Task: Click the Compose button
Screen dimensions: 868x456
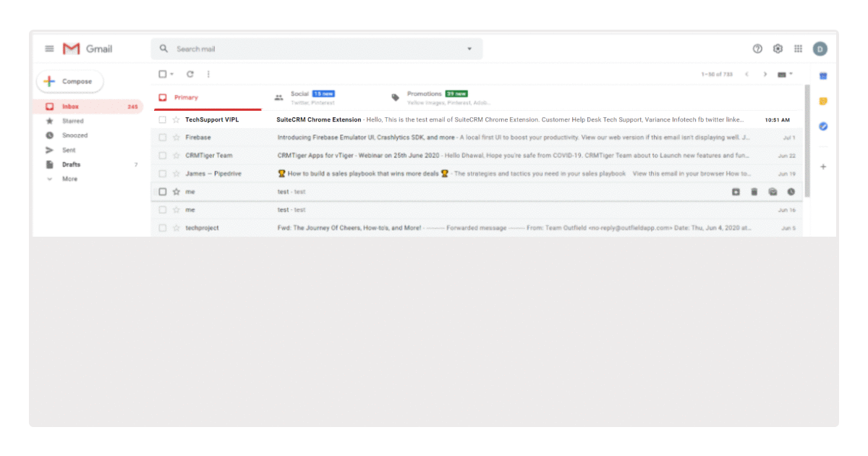Action: click(69, 82)
